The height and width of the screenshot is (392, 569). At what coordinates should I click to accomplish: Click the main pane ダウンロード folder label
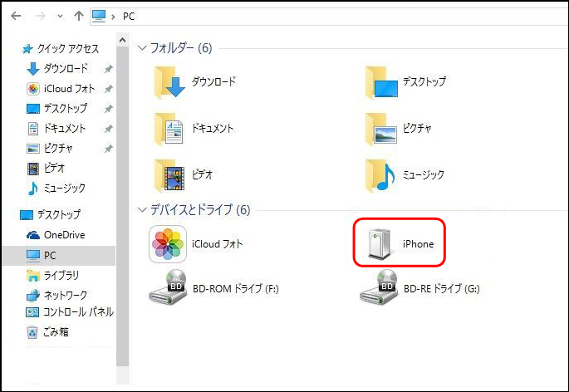tap(213, 81)
